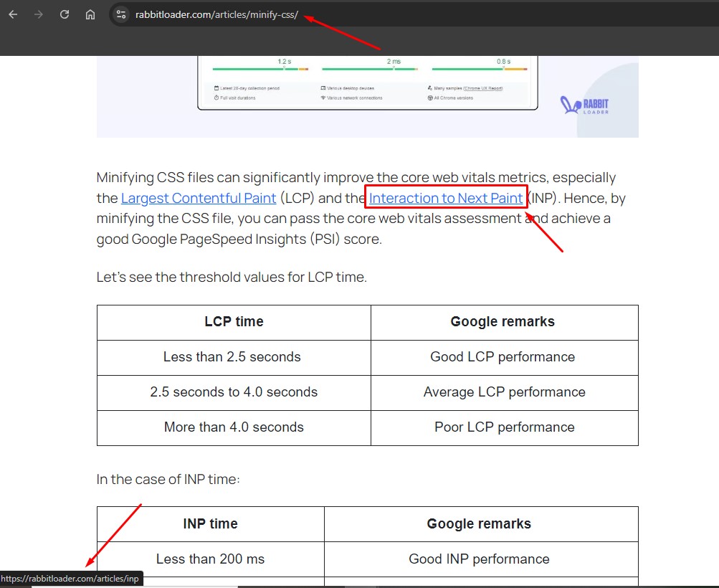Image resolution: width=719 pixels, height=588 pixels.
Task: Open site information icon in the address bar
Action: click(x=120, y=14)
